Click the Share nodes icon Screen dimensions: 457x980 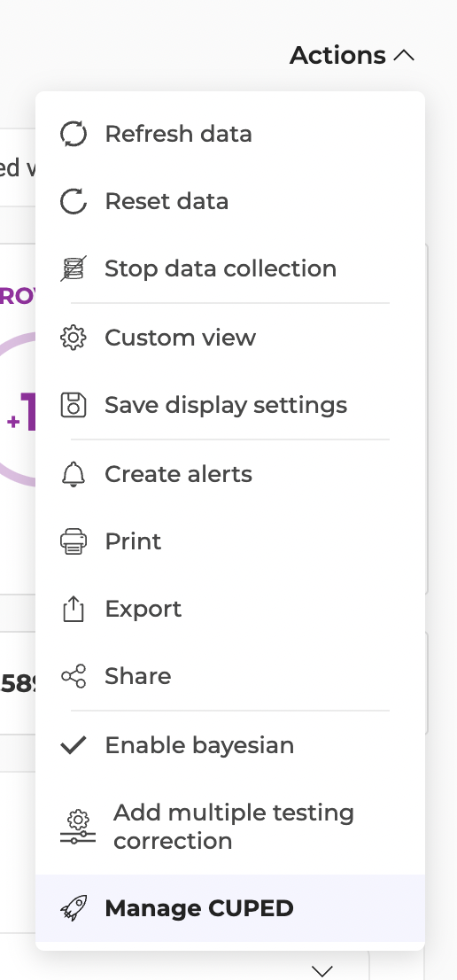(x=74, y=676)
